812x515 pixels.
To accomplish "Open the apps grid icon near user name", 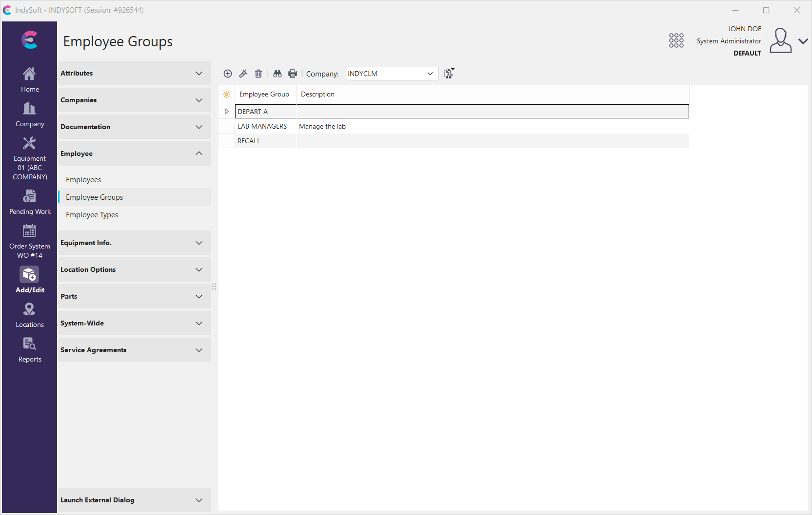I will click(676, 40).
